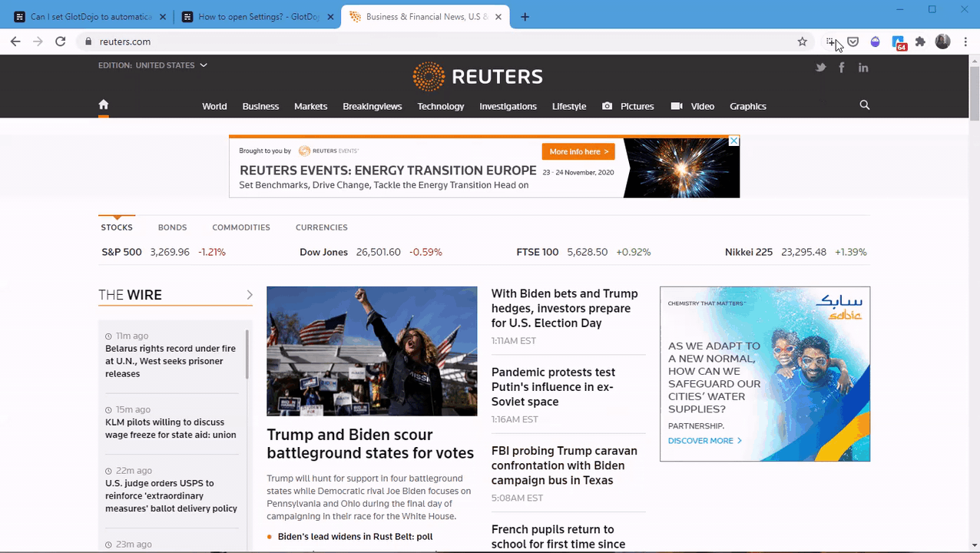980x553 pixels.
Task: Reload the Reuters page
Action: (60, 41)
